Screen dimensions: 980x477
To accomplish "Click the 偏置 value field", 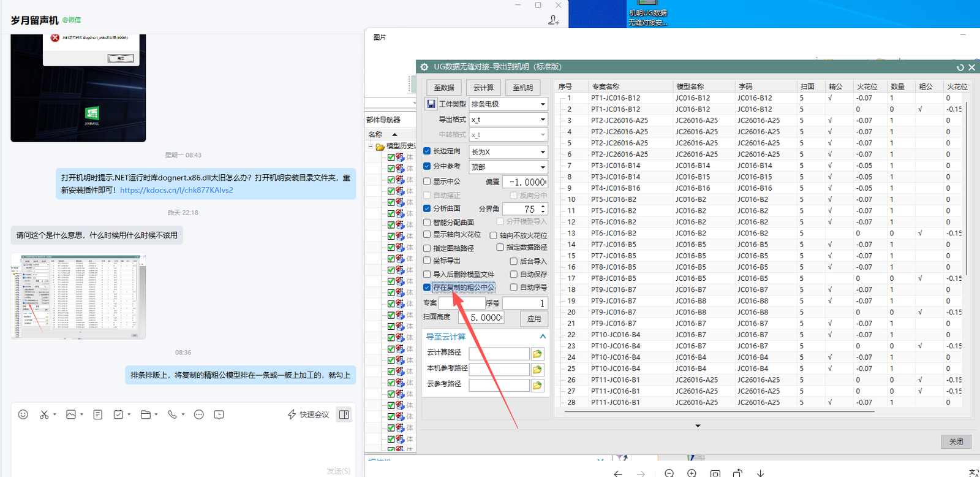I will [x=525, y=182].
